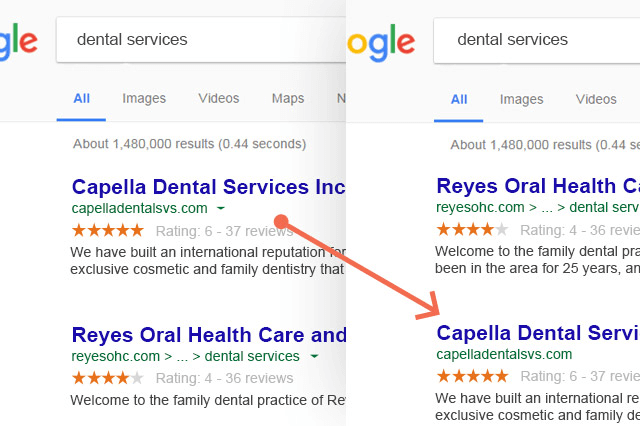This screenshot has width=640, height=426.
Task: Click five-star rating under left Capella result
Action: (x=108, y=231)
